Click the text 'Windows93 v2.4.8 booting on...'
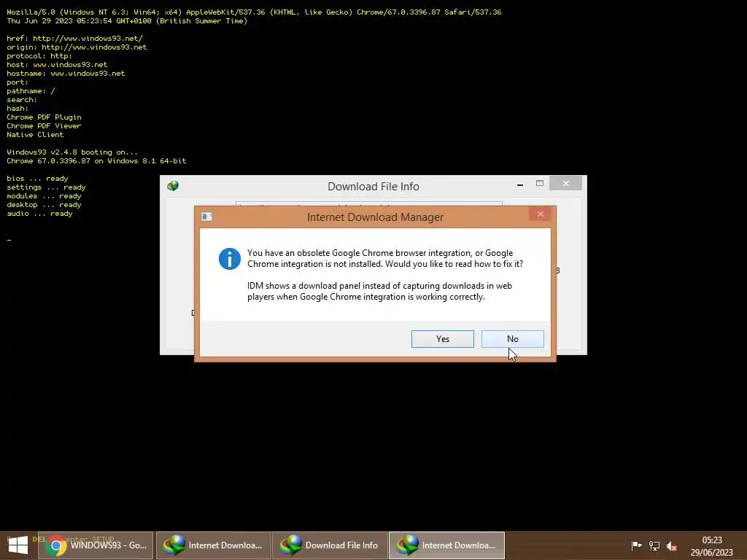 point(72,152)
